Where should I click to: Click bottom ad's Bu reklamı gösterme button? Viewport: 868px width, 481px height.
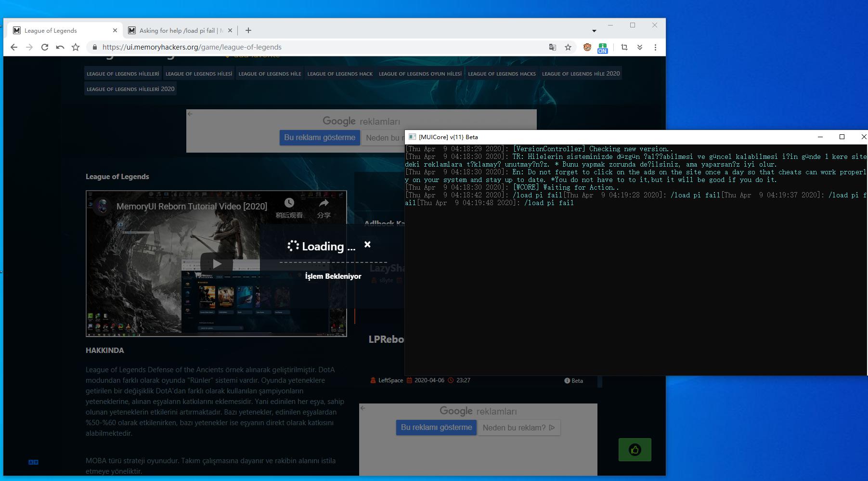436,428
